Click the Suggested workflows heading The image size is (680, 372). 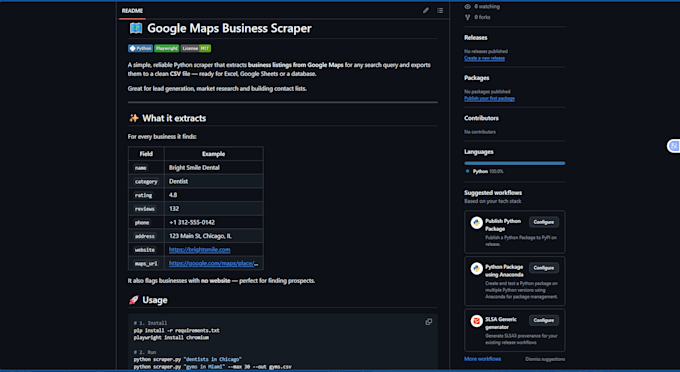pyautogui.click(x=493, y=193)
